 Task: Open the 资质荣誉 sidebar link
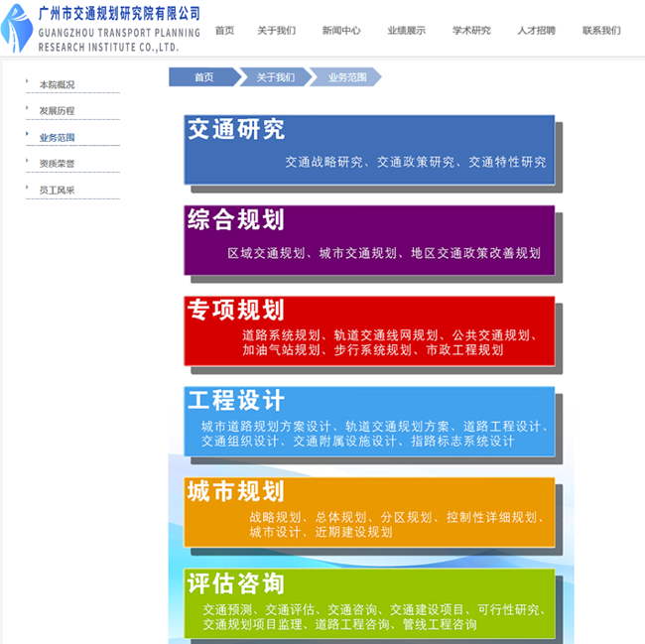click(57, 164)
